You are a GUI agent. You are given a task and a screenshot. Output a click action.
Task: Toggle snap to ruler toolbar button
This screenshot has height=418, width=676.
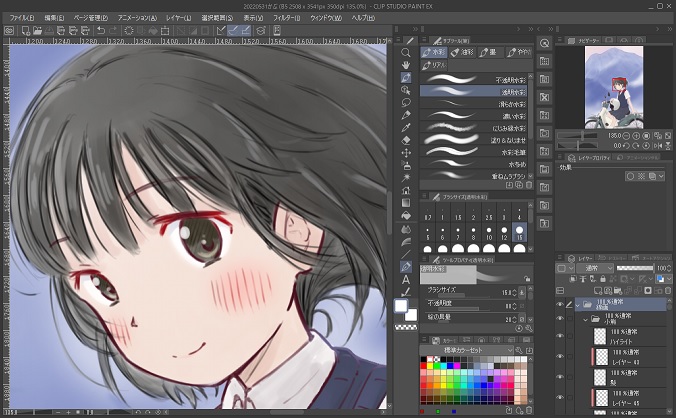(222, 31)
